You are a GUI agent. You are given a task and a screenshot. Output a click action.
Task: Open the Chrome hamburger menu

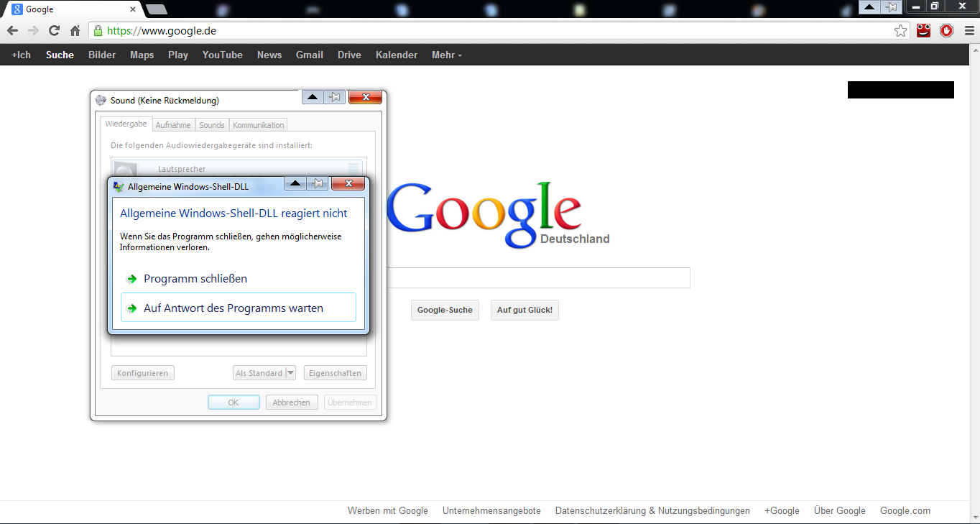969,31
